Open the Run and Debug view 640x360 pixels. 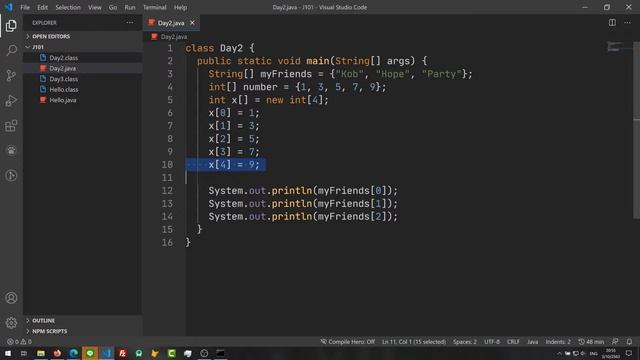coord(11,100)
